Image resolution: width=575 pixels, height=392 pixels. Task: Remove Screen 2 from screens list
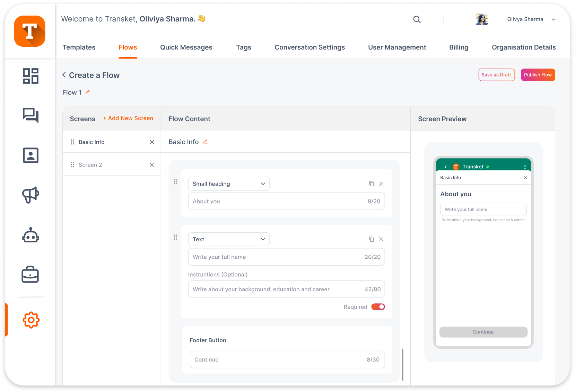[x=152, y=165]
